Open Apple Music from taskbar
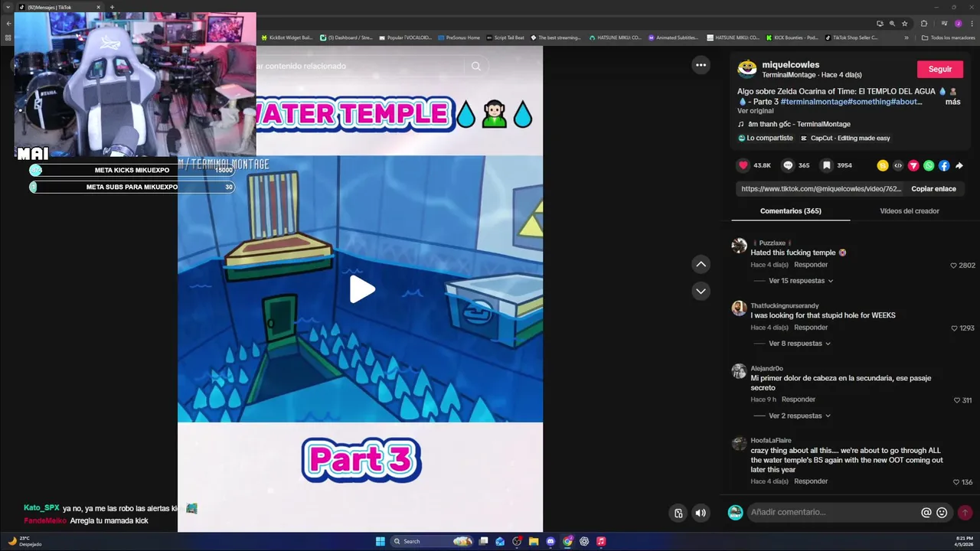This screenshot has width=980, height=551. (x=601, y=541)
